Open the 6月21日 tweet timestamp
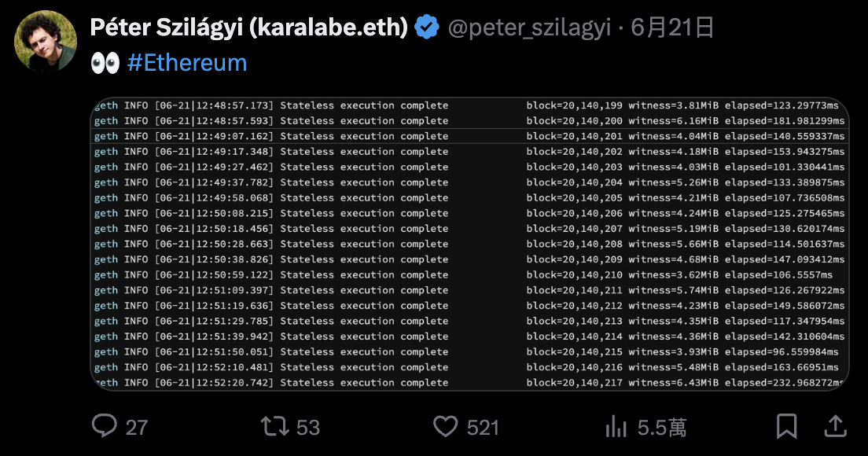This screenshot has height=456, width=868. point(673,28)
